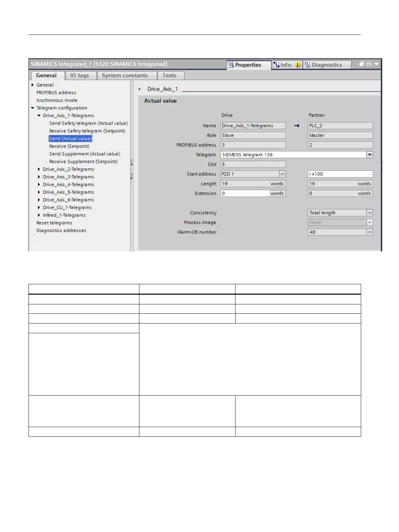
Task: Click the upper splitter collapse arrow
Action: tap(132, 164)
